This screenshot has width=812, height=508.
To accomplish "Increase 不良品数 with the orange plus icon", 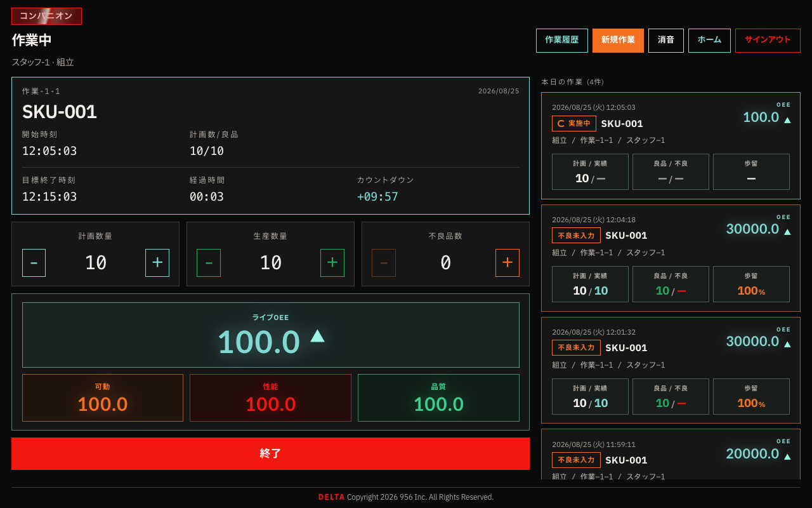I will (507, 263).
